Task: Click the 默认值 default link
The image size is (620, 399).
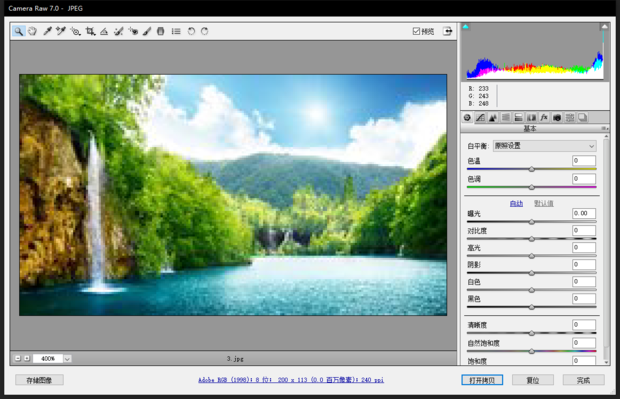Action: pos(544,204)
